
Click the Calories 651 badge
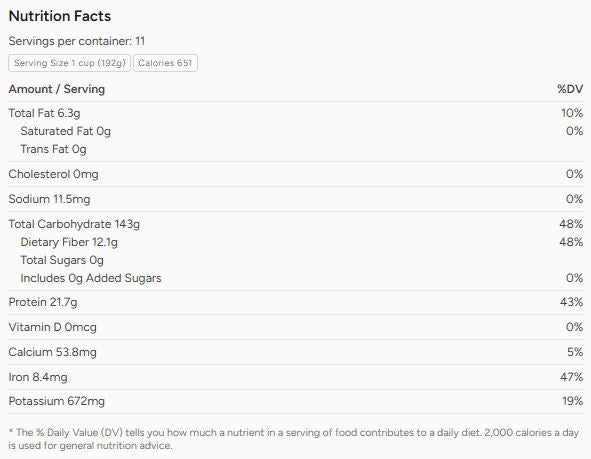[x=165, y=63]
